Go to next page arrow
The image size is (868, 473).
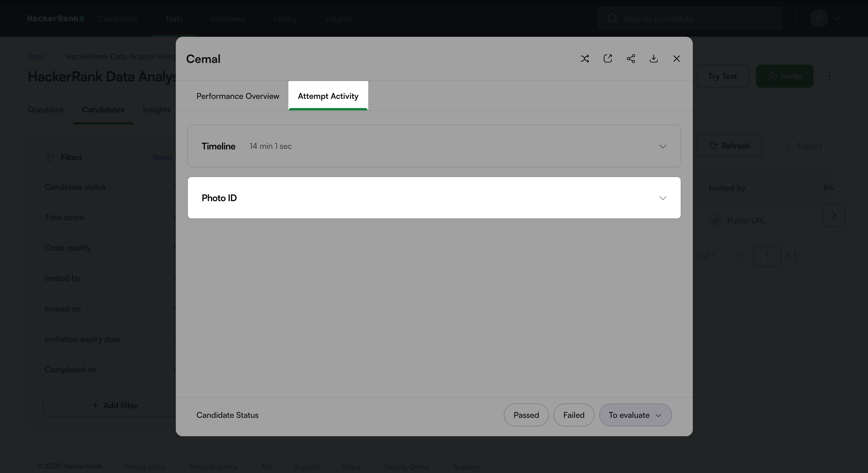pyautogui.click(x=823, y=256)
